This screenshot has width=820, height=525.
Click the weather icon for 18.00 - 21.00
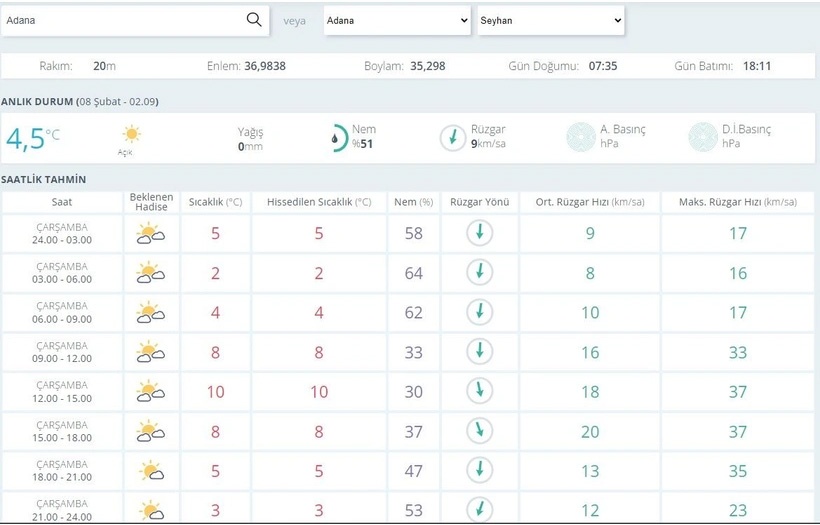pyautogui.click(x=151, y=471)
